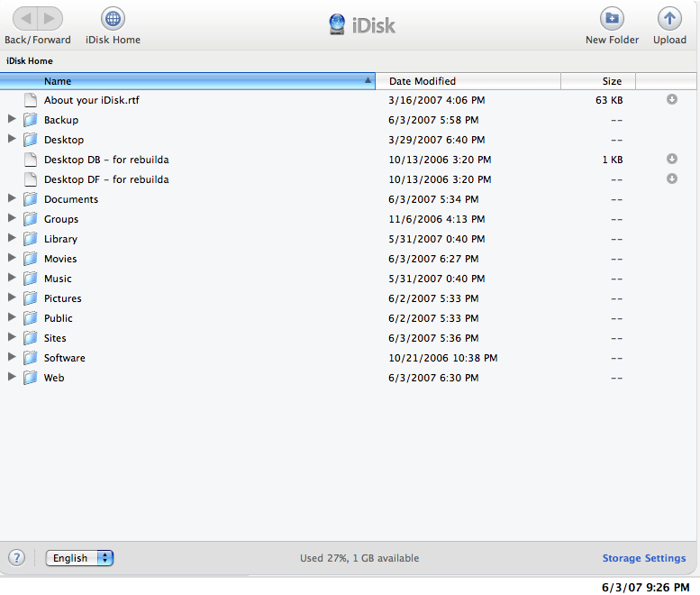Click date 11/6/2006 4:13 PM
Image resolution: width=700 pixels, height=595 pixels.
[x=437, y=219]
